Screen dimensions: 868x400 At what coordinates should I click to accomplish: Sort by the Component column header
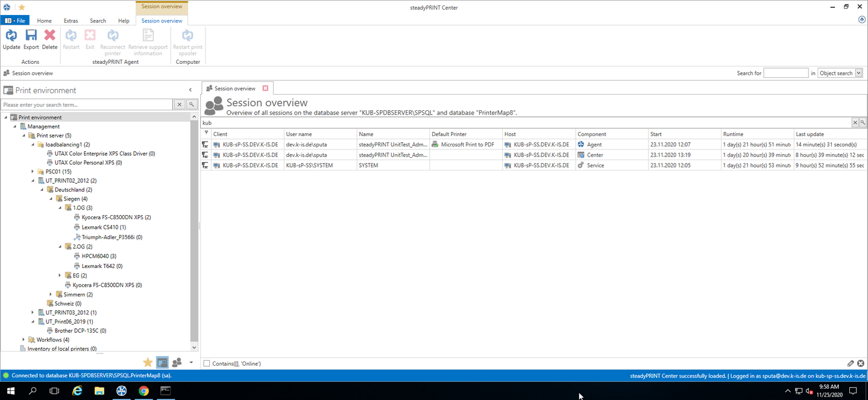click(611, 134)
